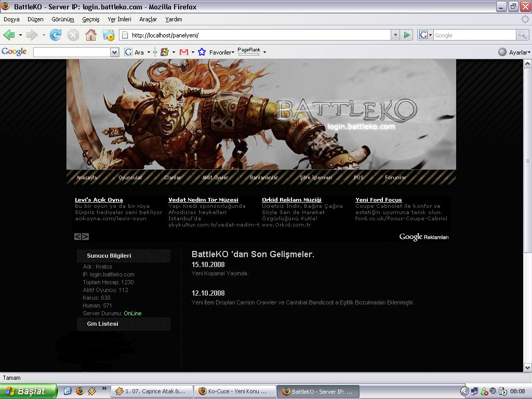This screenshot has width=532, height=399.
Task: Click the Firefox quick launch icon
Action: tap(80, 391)
